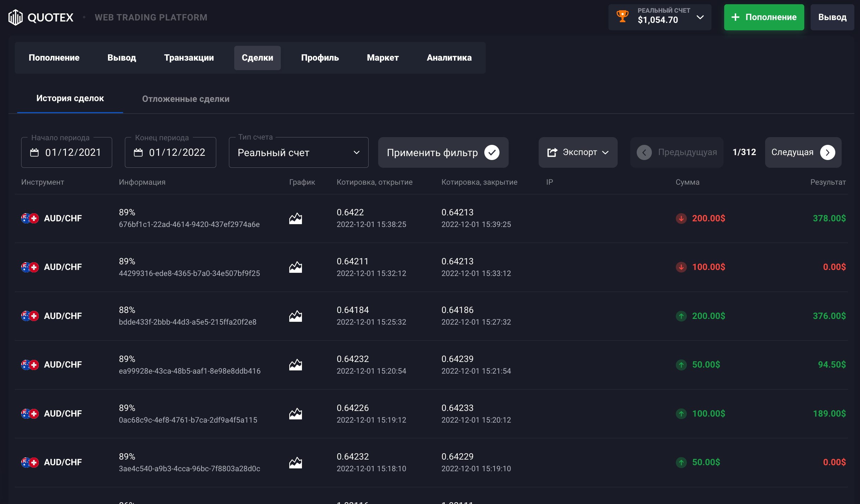Viewport: 860px width, 504px height.
Task: Expand the real account balance dropdown arrow
Action: tap(700, 17)
